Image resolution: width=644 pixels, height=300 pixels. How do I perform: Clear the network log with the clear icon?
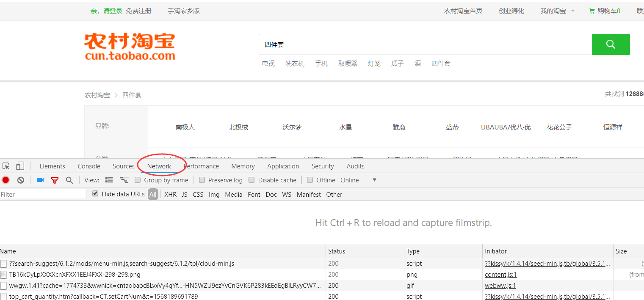click(21, 180)
